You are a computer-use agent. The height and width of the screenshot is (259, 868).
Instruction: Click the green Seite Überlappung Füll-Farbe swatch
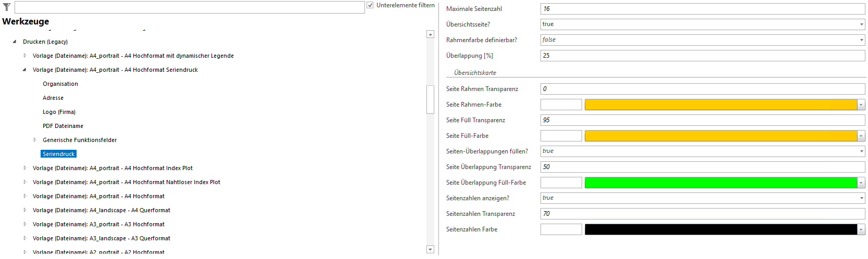pos(721,183)
